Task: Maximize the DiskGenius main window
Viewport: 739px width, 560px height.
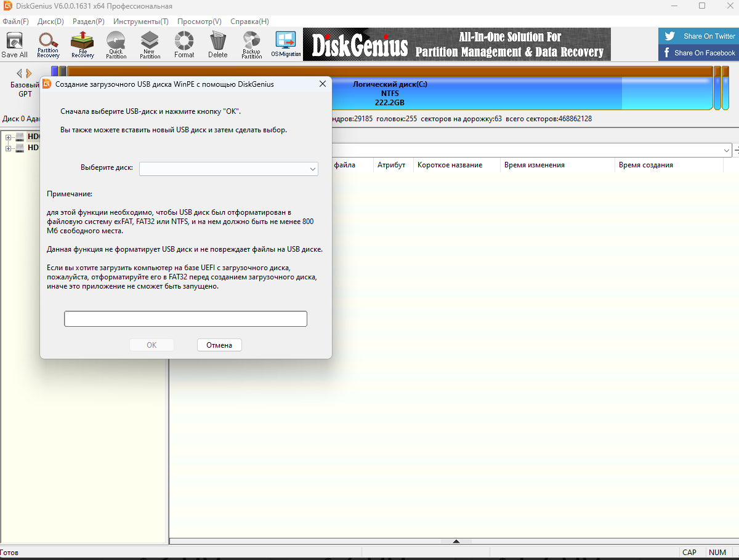Action: (x=702, y=6)
